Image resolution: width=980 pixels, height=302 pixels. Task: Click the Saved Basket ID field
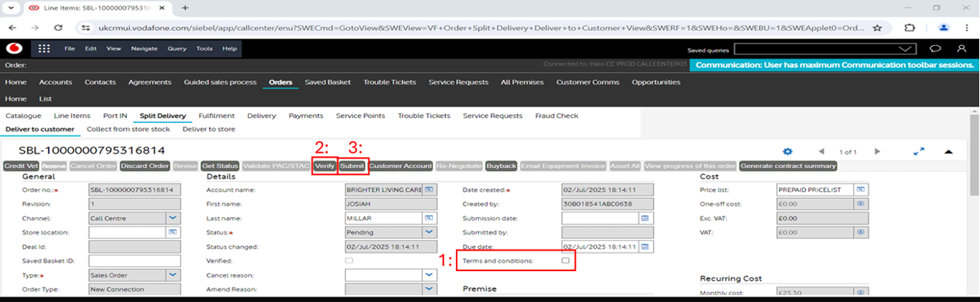coord(134,261)
